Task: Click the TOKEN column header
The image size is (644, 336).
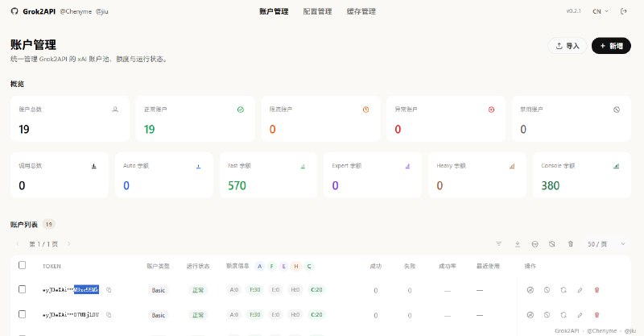Action: pyautogui.click(x=52, y=266)
